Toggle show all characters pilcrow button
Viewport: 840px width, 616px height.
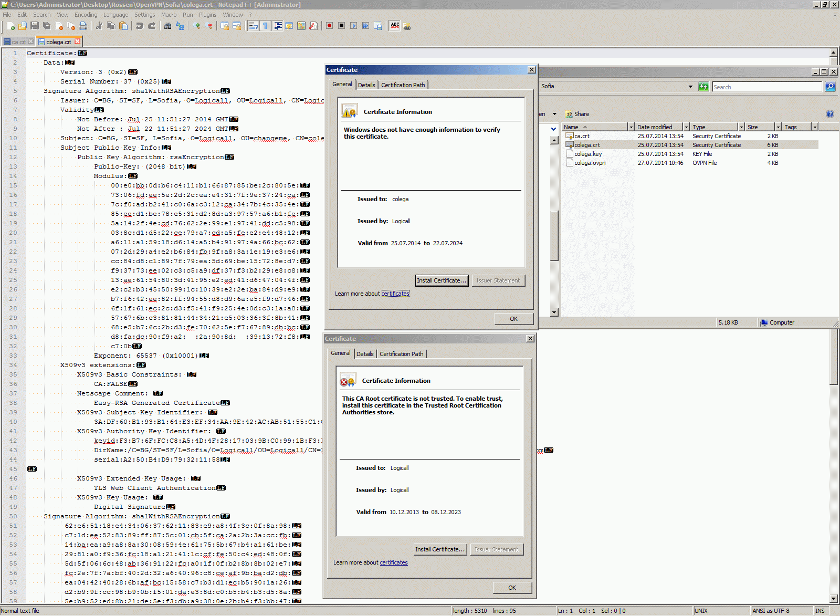(x=265, y=26)
